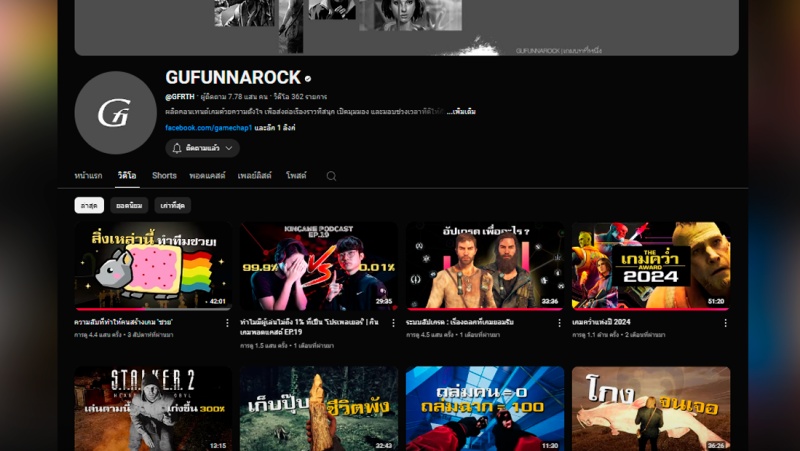Click the 'และอีก 1 ลิงก์' more links text
This screenshot has height=451, width=800.
point(275,128)
